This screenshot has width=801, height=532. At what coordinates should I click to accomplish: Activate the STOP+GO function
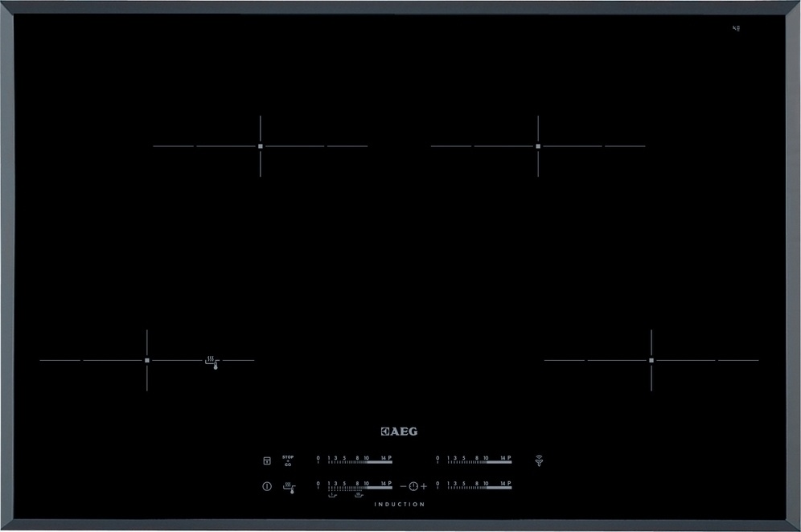[x=288, y=460]
